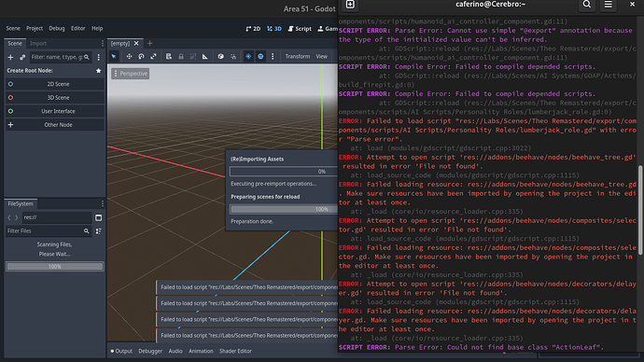The width and height of the screenshot is (644, 362).
Task: Open the Project menu
Action: pyautogui.click(x=35, y=28)
